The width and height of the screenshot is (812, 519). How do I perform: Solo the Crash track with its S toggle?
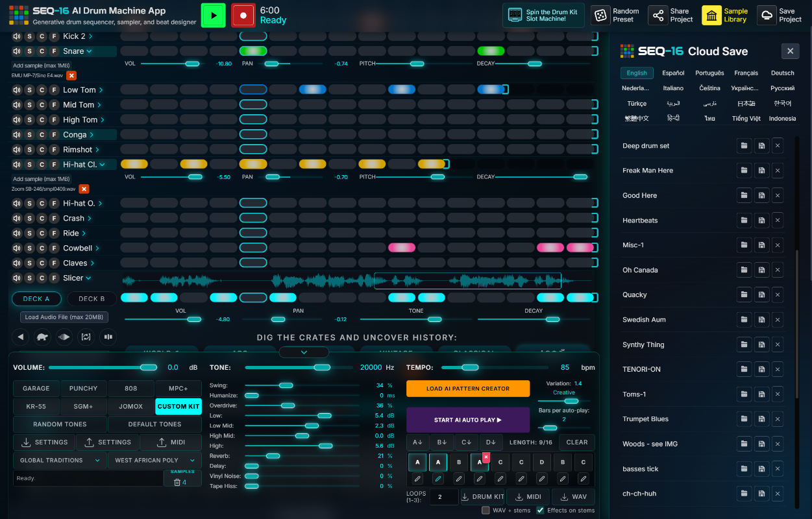[29, 218]
